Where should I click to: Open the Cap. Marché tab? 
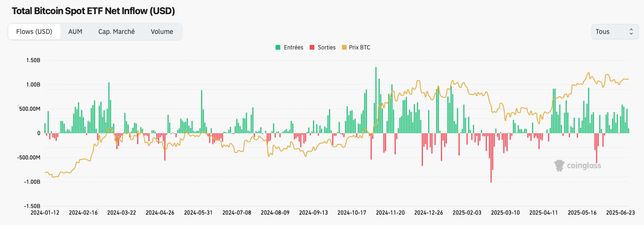[116, 32]
